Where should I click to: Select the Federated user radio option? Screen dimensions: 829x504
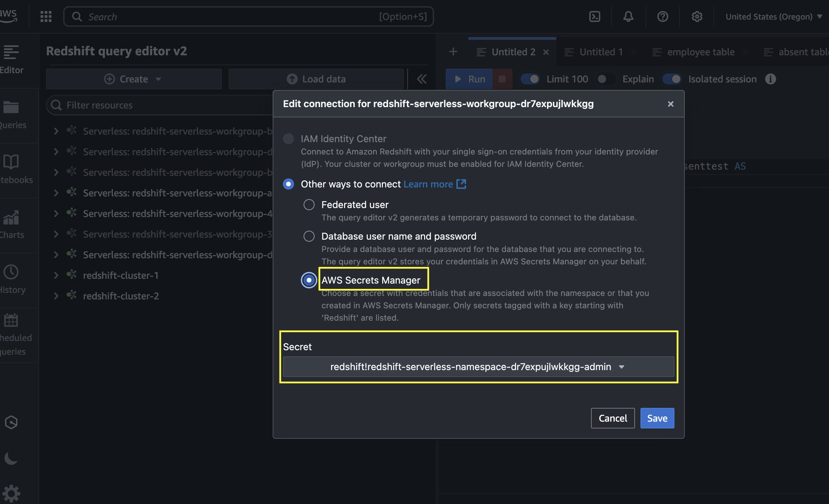point(309,205)
